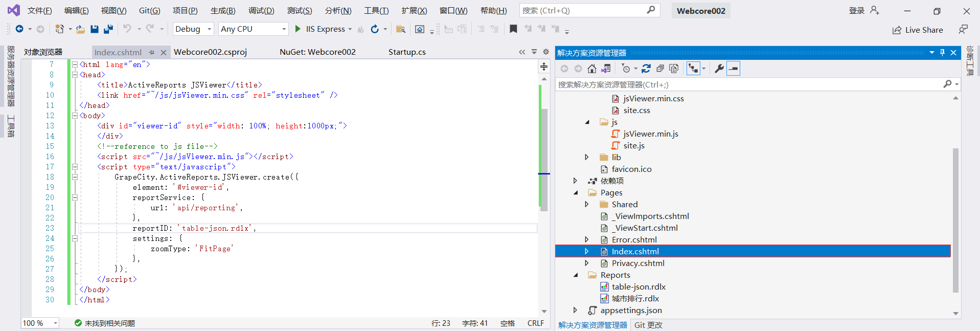Click the gear icon at editor tab bar
Screen dimensions: 980x331
(x=546, y=52)
